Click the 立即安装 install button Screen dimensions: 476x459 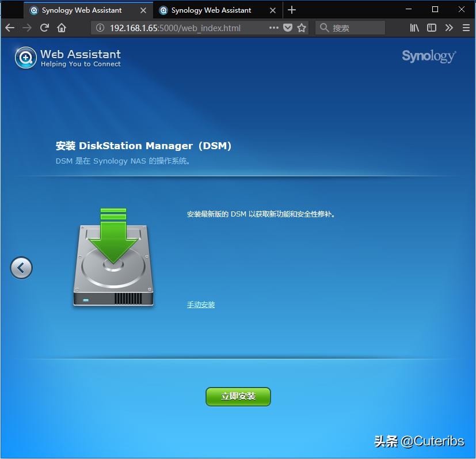[238, 396]
